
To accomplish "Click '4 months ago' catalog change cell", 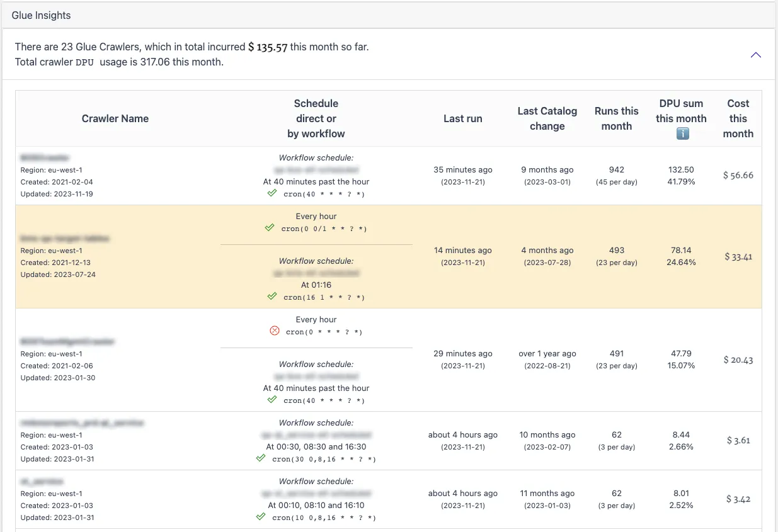I will tap(547, 250).
